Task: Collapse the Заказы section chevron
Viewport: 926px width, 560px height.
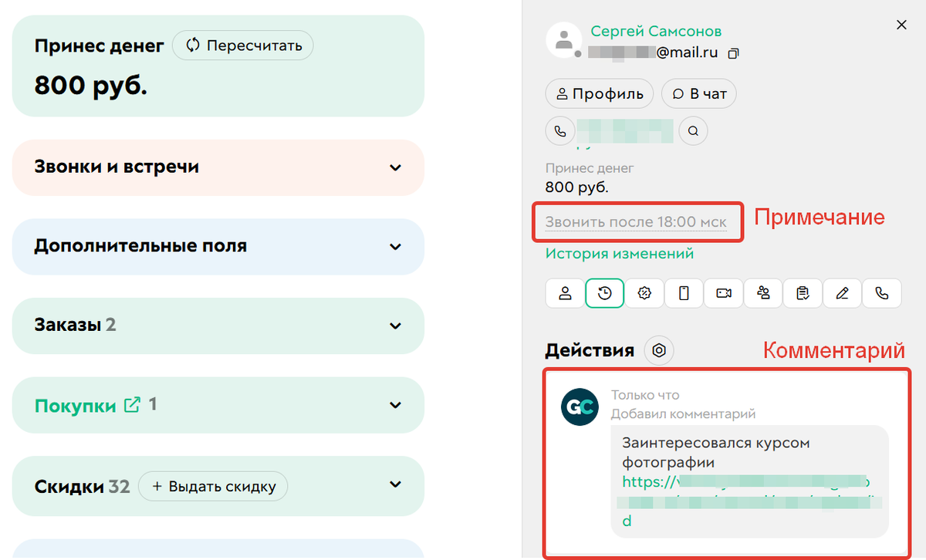Action: 395,326
